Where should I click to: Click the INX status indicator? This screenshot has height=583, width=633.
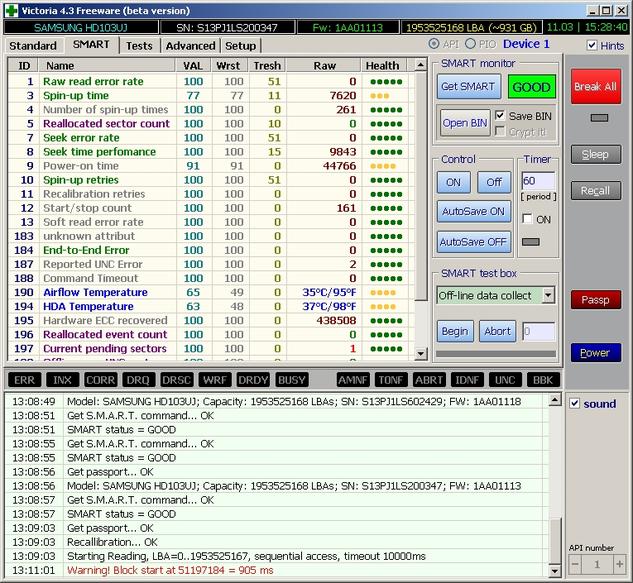62,380
